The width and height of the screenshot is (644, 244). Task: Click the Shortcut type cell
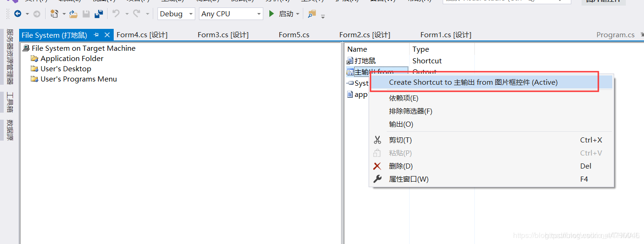427,61
